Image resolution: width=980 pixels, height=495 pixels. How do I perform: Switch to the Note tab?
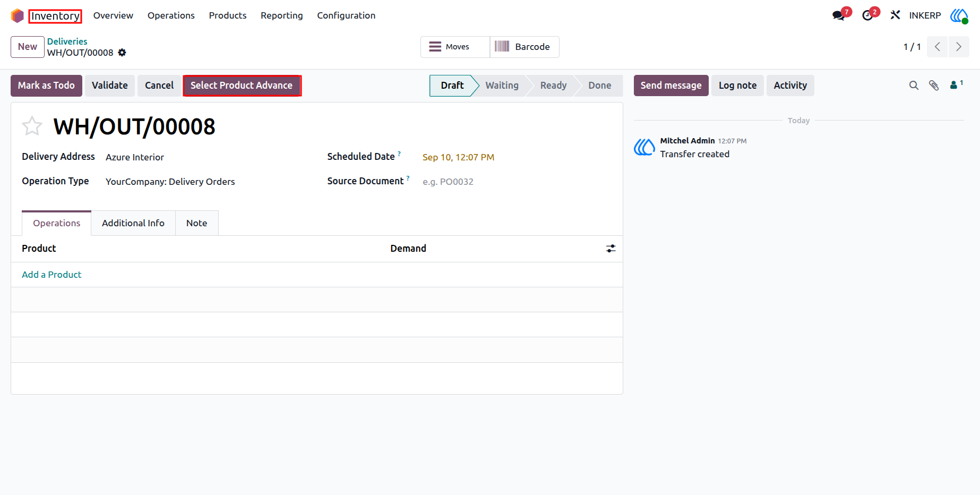196,223
